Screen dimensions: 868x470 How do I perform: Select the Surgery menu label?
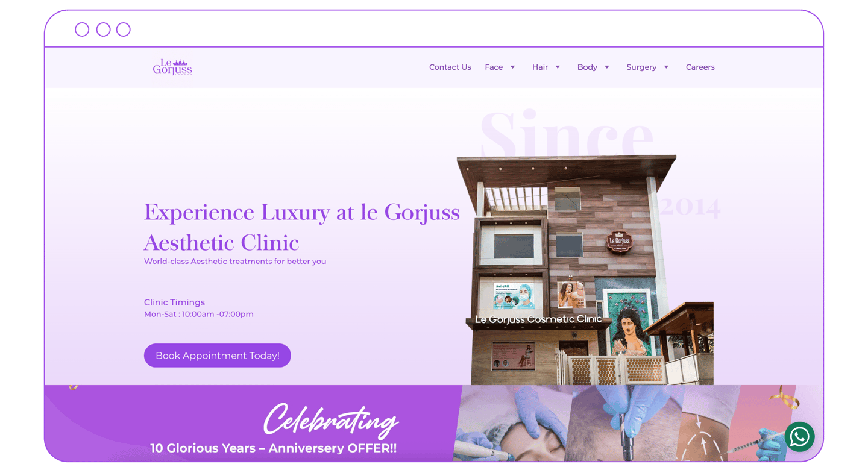(x=641, y=67)
